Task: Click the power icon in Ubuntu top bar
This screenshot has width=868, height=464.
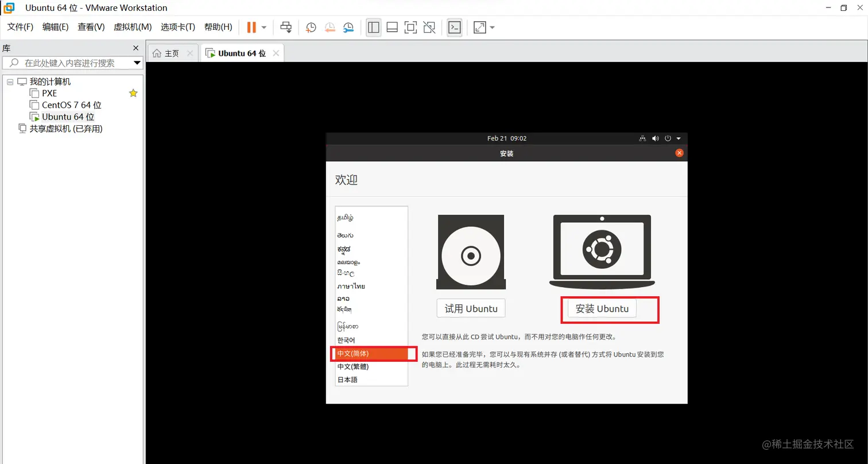Action: click(668, 138)
